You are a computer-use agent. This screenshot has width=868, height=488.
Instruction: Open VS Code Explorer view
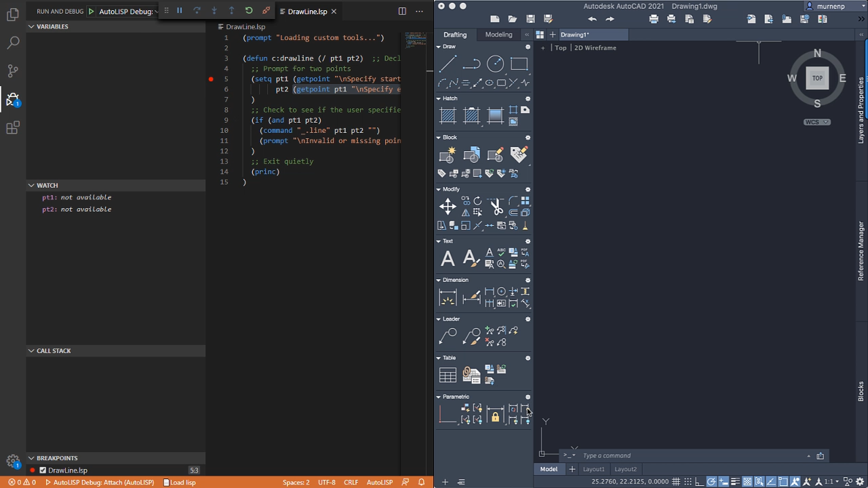click(x=13, y=14)
